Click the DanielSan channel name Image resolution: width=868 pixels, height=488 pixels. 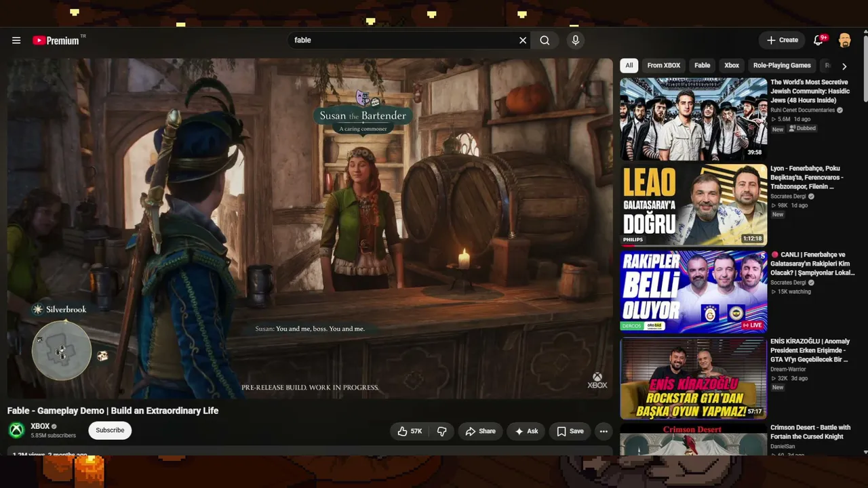coord(784,447)
